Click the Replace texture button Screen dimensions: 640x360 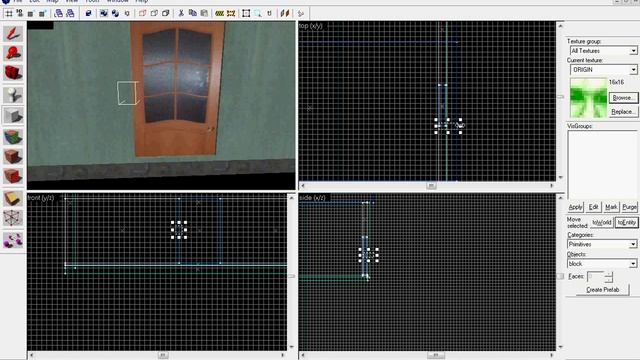tap(623, 111)
